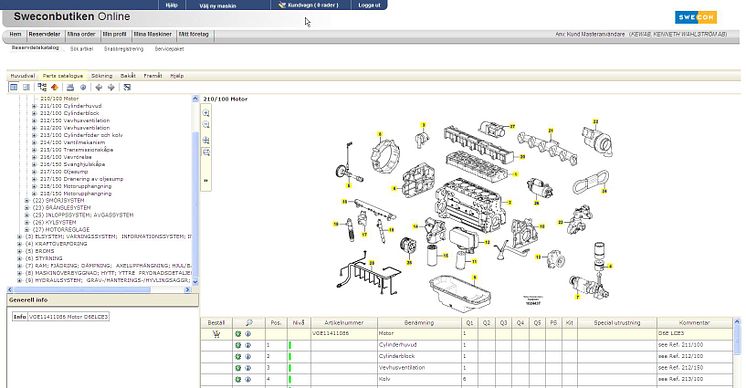746x388 pixels.
Task: Click green icon in Cylinderblock row
Action: tap(238, 357)
